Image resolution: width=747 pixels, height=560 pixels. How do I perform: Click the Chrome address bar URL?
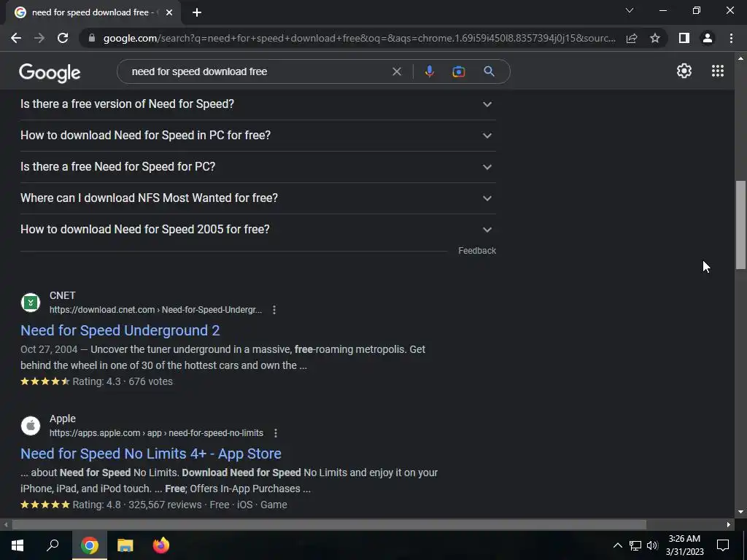(359, 38)
